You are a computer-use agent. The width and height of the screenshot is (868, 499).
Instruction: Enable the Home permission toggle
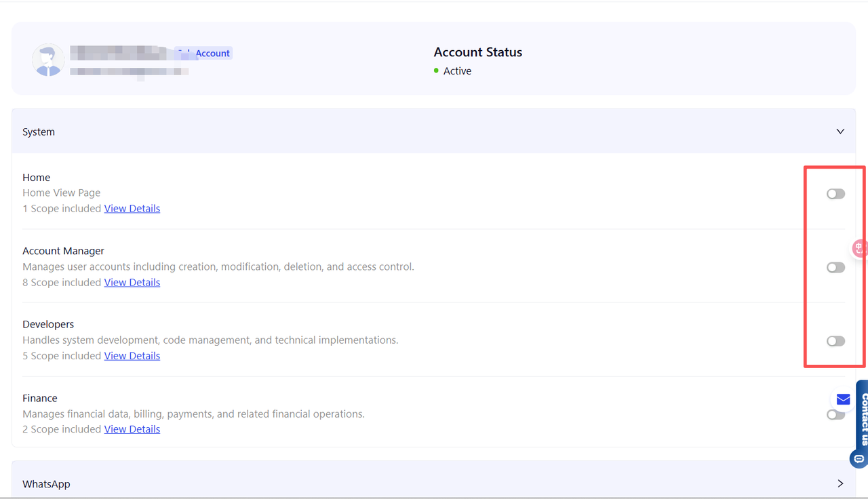[x=835, y=194]
